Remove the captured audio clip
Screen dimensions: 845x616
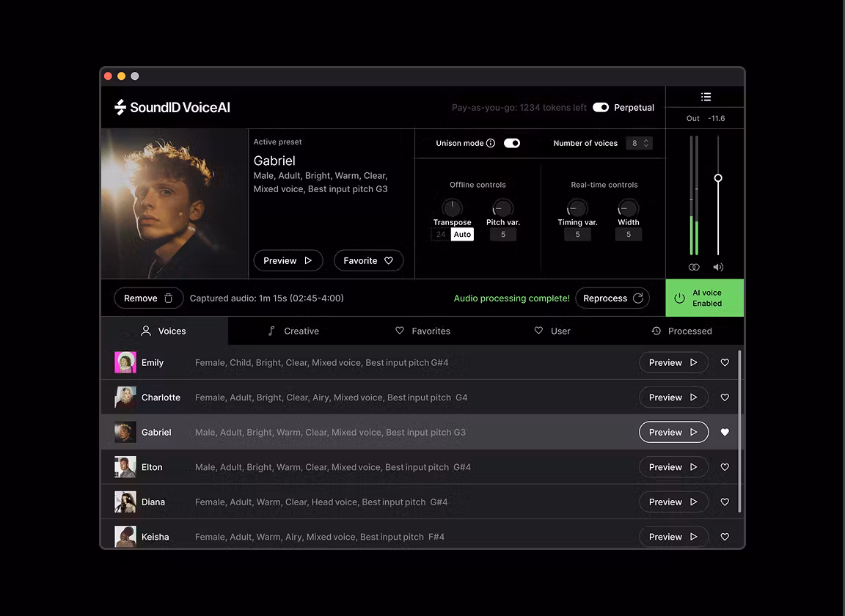[x=148, y=298]
